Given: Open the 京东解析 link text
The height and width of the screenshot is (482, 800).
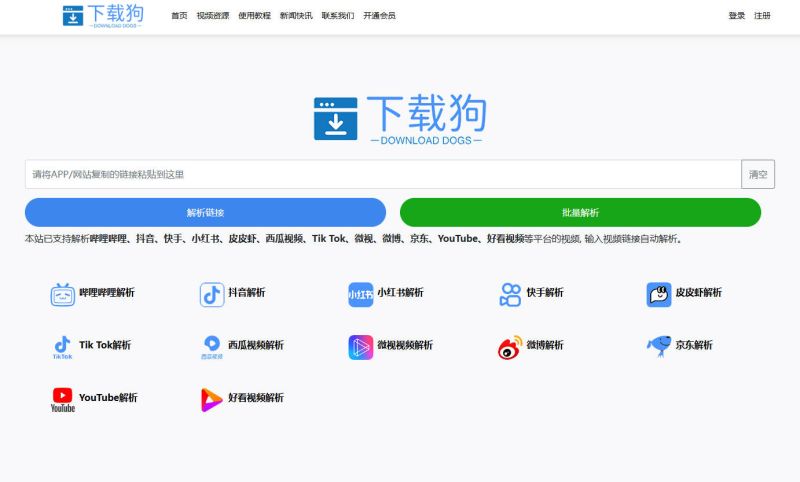Looking at the screenshot, I should coord(694,345).
